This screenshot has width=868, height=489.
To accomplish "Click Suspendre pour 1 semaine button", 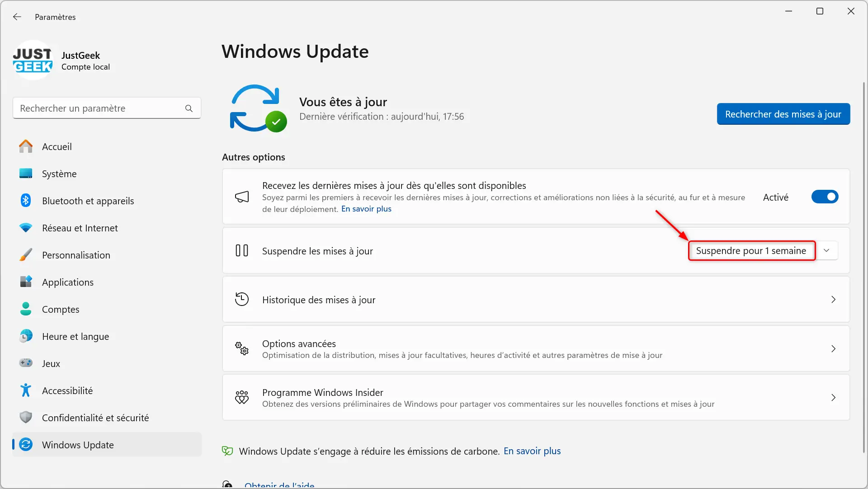I will tap(751, 251).
